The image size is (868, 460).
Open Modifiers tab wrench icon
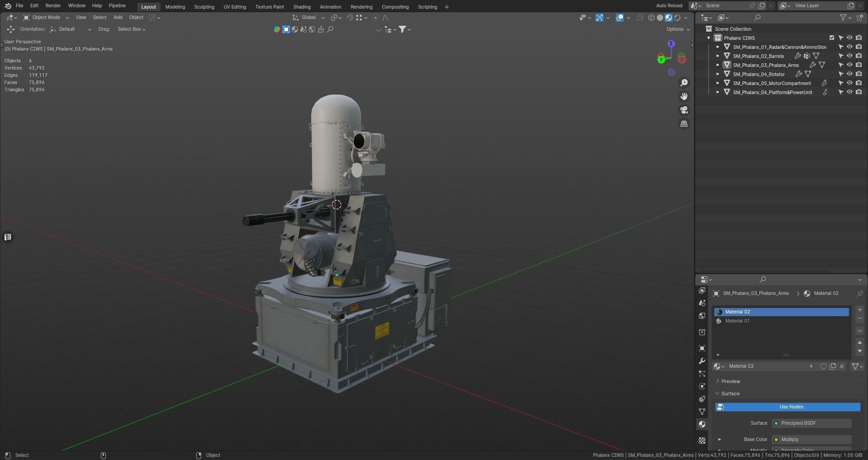click(702, 361)
